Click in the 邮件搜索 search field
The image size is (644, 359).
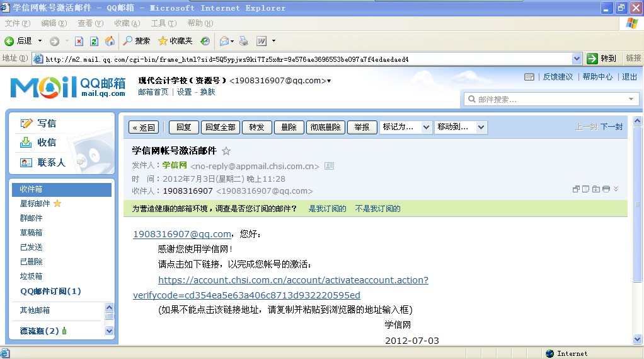pos(551,99)
